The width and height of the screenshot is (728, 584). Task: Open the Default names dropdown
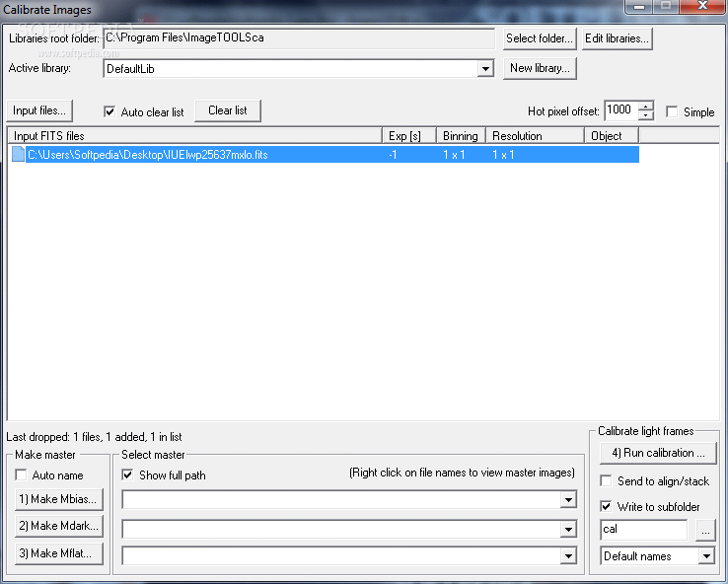(x=706, y=555)
